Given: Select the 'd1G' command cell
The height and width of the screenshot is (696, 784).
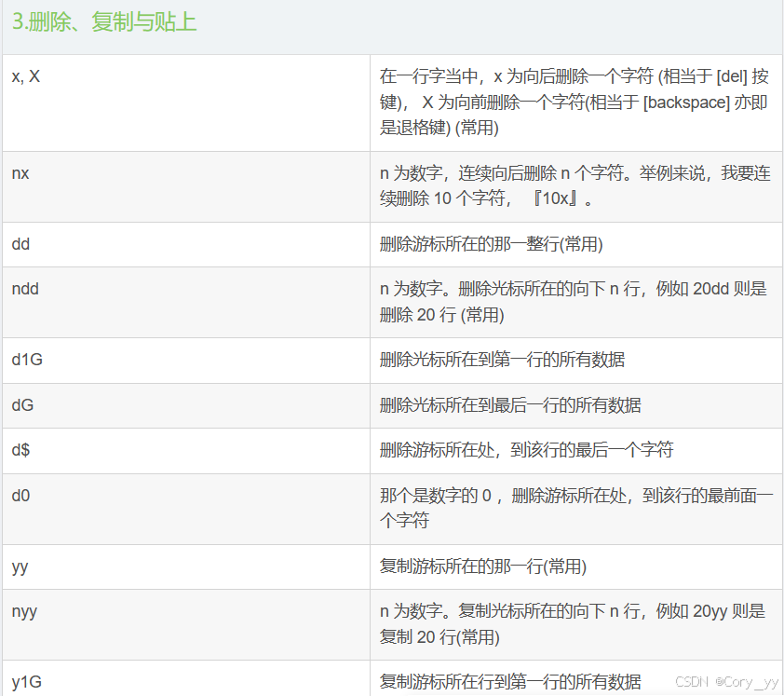Looking at the screenshot, I should coord(186,361).
